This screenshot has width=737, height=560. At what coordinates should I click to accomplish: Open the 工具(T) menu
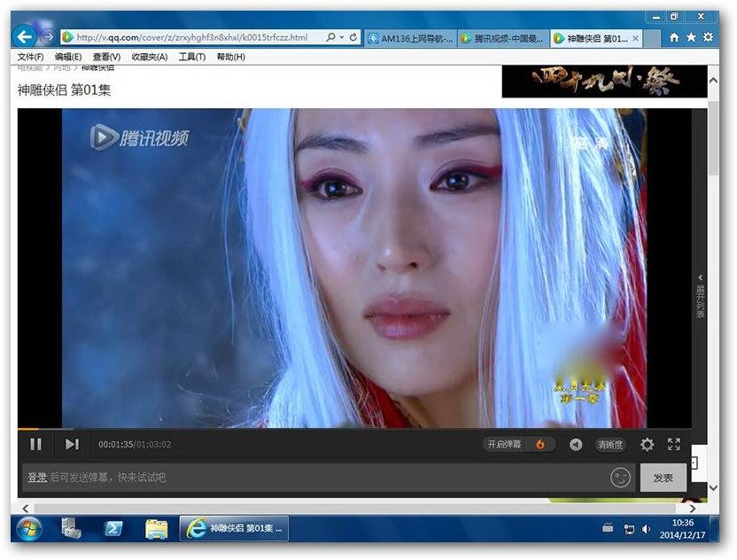(191, 57)
